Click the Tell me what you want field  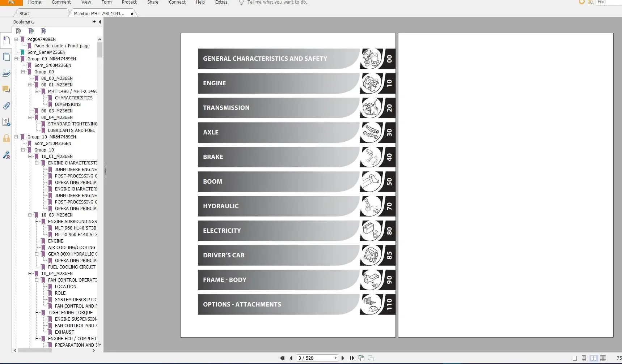coord(278,2)
